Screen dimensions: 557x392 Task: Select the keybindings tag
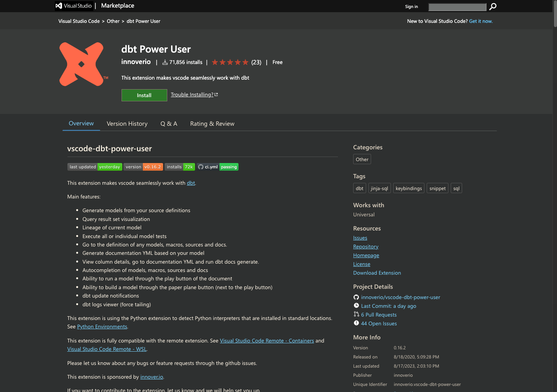[x=409, y=188]
